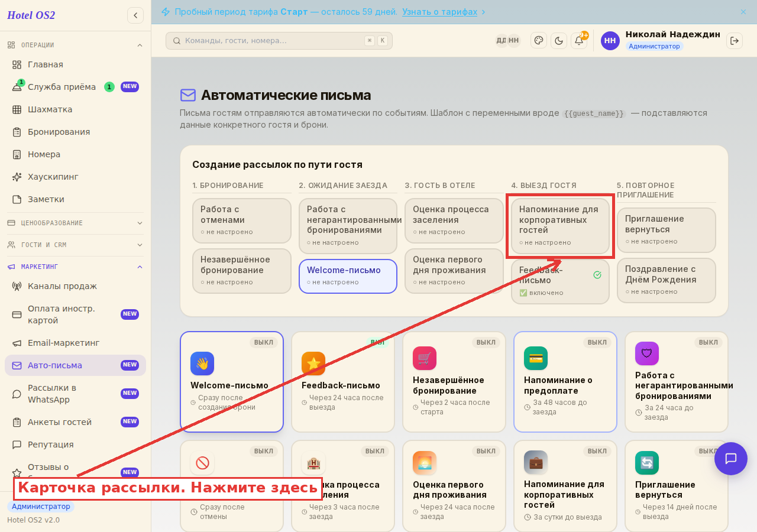Select the Welcome-письмо journey card
This screenshot has width=757, height=532.
point(348,276)
